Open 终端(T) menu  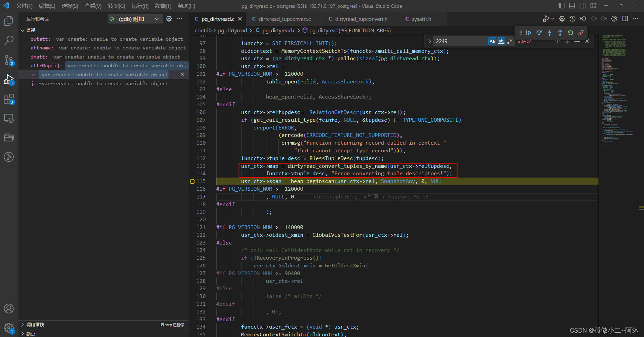tap(163, 6)
